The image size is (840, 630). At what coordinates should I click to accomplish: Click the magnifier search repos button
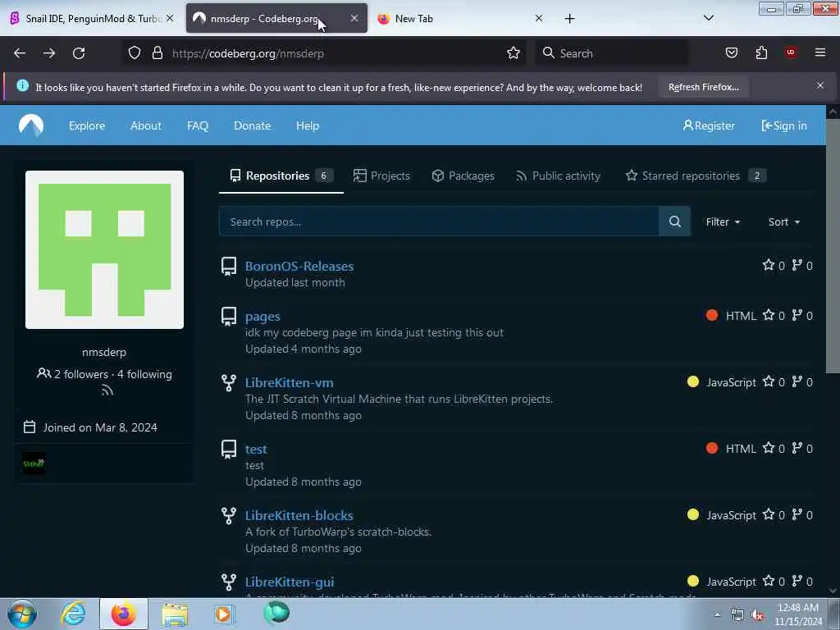(675, 221)
